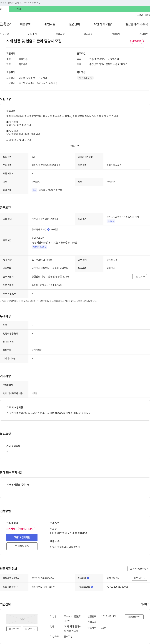Click the 협의가능 salary tag
150x644 pixels.
(x=111, y=221)
